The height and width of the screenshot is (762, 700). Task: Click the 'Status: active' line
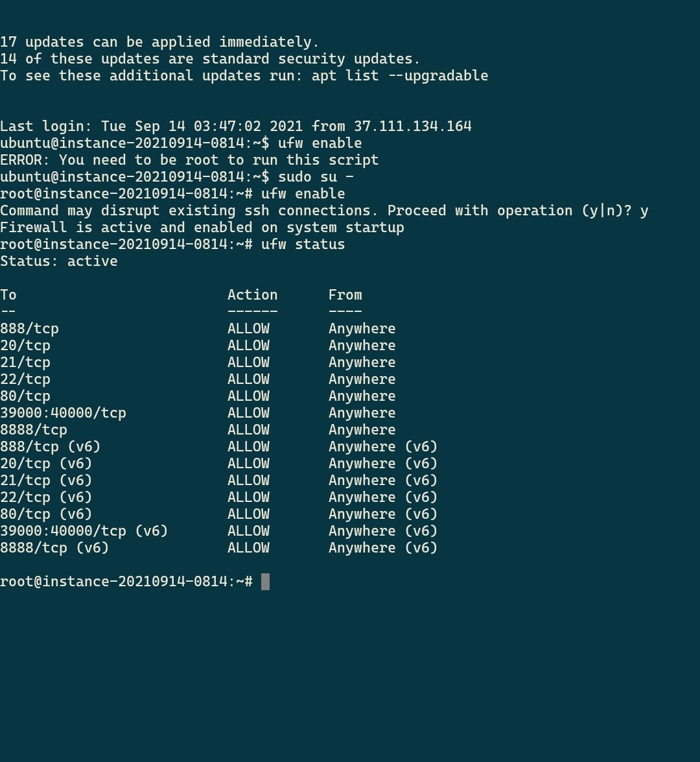pos(58,261)
